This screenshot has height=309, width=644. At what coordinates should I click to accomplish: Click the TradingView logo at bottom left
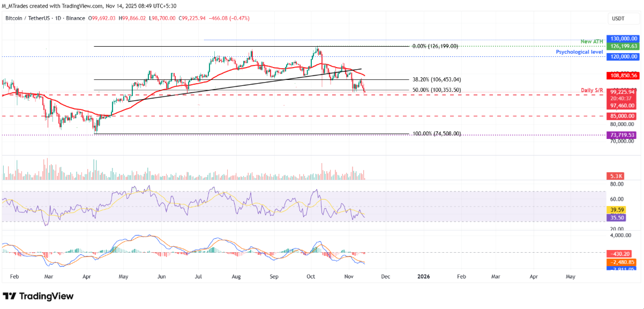(38, 296)
